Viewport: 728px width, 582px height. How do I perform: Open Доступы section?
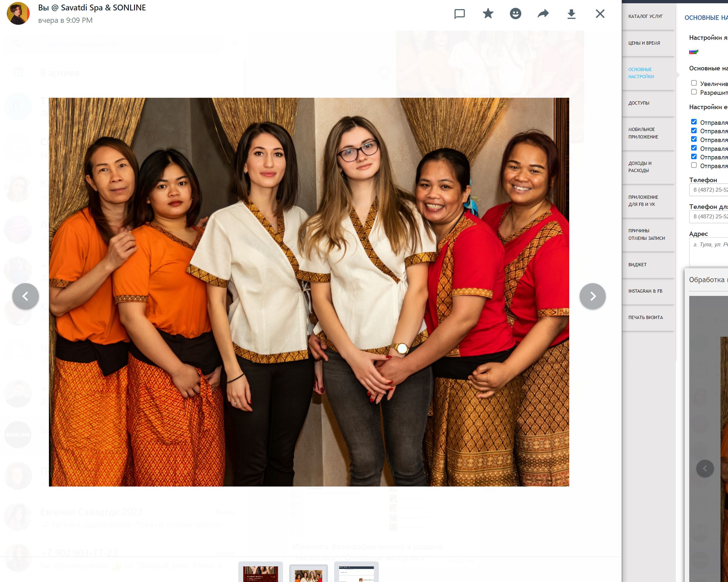[648, 103]
